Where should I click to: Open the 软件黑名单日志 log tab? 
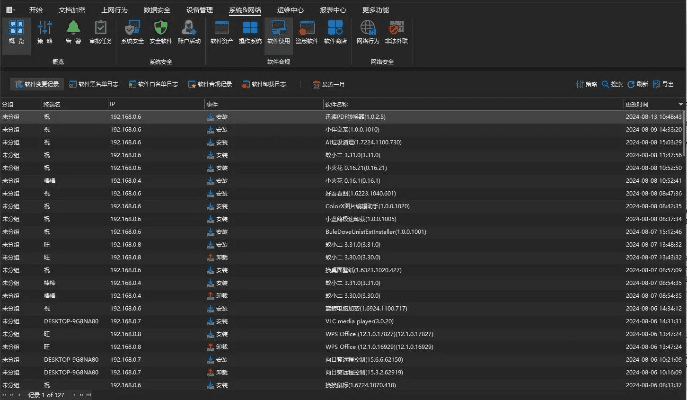pyautogui.click(x=97, y=84)
